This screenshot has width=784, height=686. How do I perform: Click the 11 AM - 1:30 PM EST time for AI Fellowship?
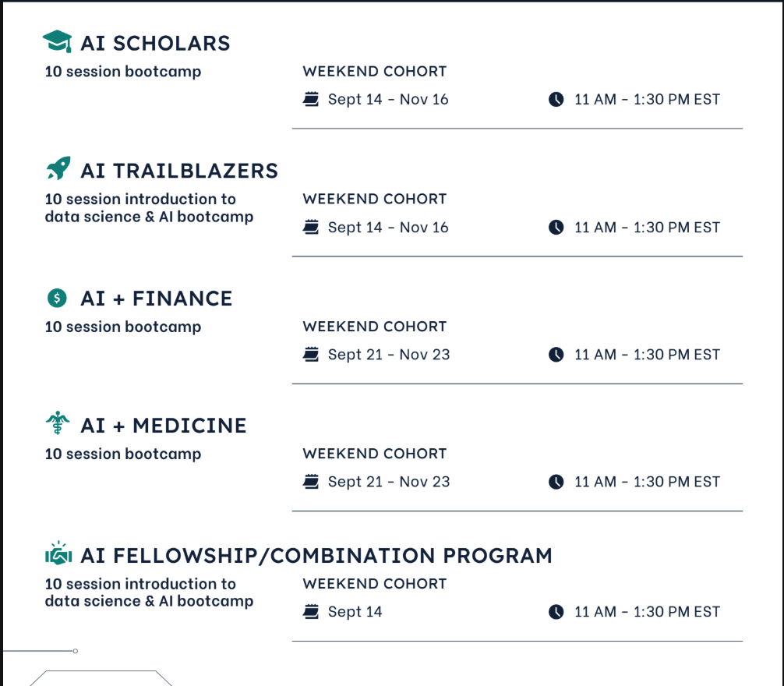[647, 612]
